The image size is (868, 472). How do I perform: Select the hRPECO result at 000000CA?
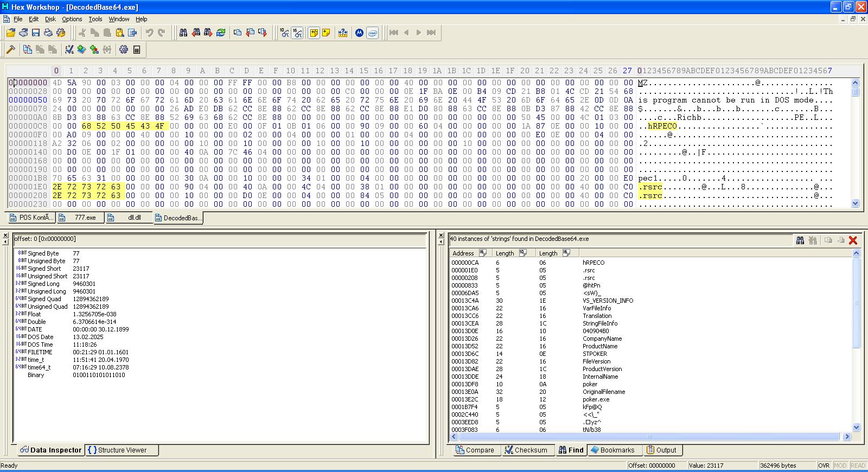tap(593, 263)
